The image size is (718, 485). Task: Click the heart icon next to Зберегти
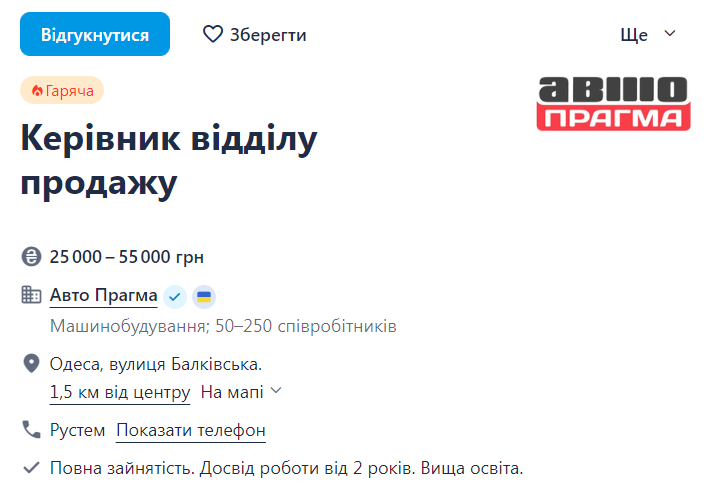click(213, 34)
